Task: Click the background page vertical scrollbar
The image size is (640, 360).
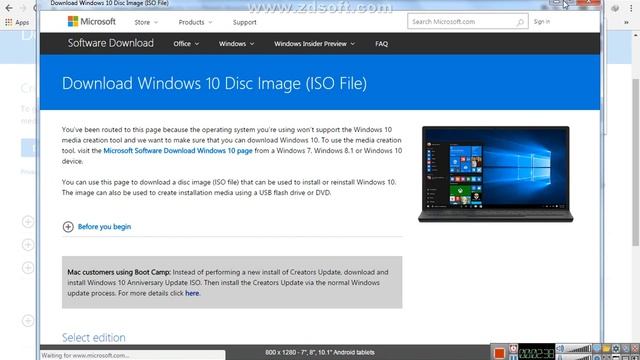Action: tap(636, 163)
